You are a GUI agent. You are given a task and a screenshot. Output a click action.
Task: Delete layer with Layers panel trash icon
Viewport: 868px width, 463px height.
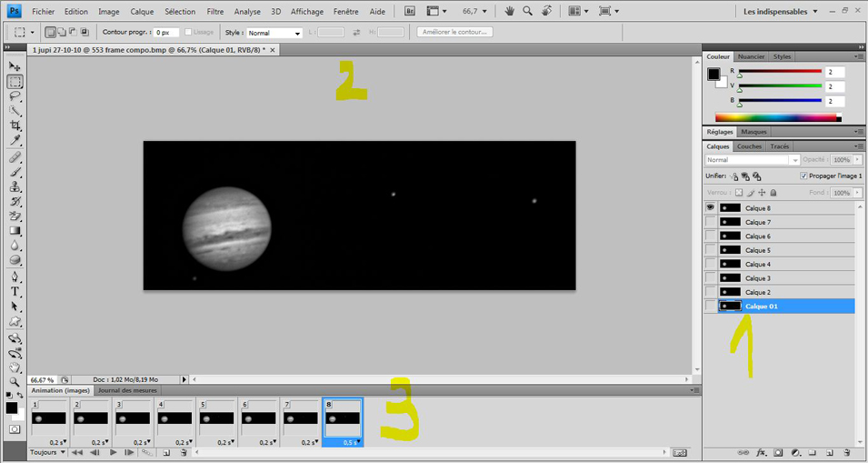coord(846,452)
